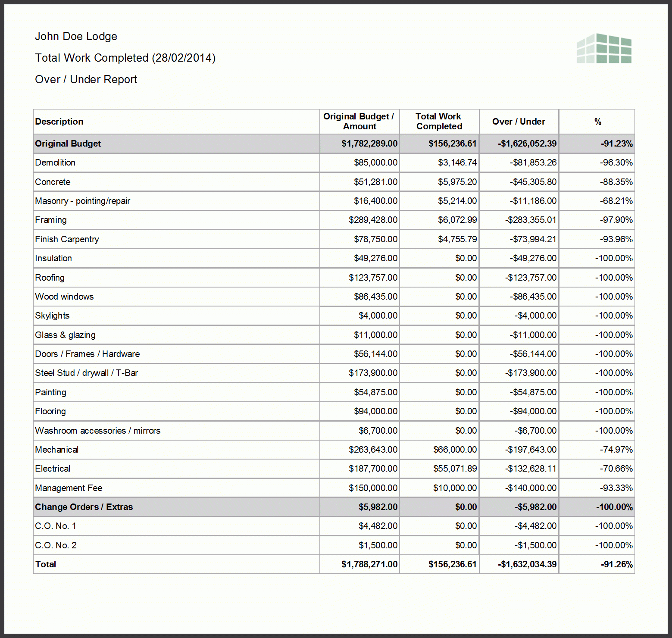Viewport: 672px width, 638px height.
Task: Click the Total Work Completed column header
Action: click(439, 122)
